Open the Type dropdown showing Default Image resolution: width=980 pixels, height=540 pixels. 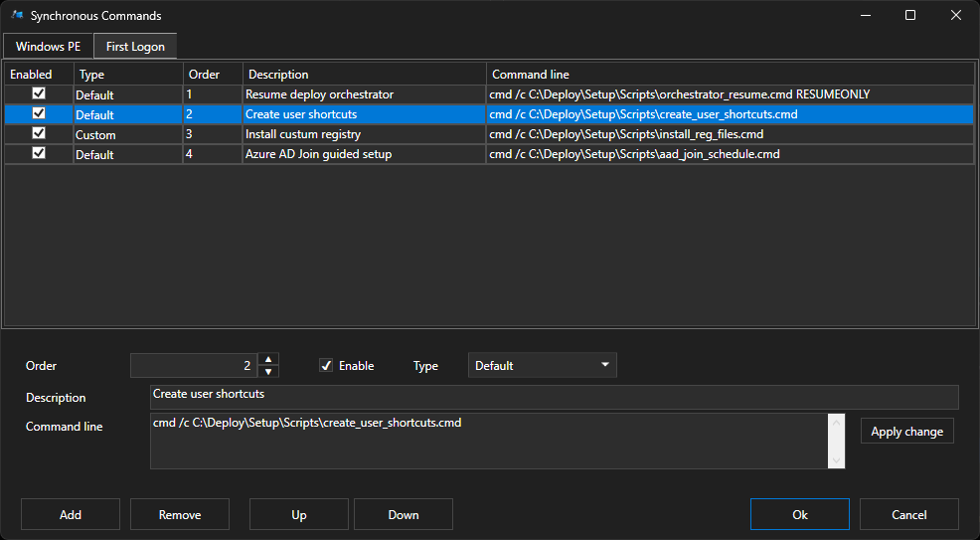[x=542, y=366]
